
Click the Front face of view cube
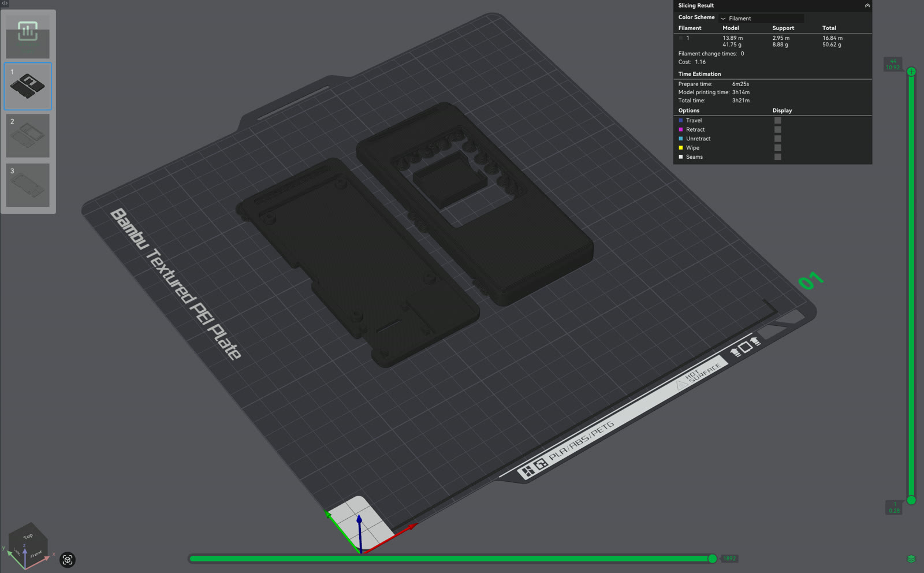tap(36, 555)
